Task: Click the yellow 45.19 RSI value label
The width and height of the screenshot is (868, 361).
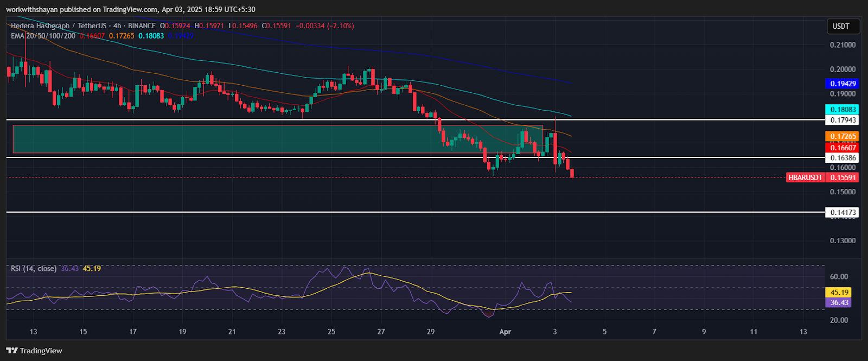Action: [x=839, y=292]
